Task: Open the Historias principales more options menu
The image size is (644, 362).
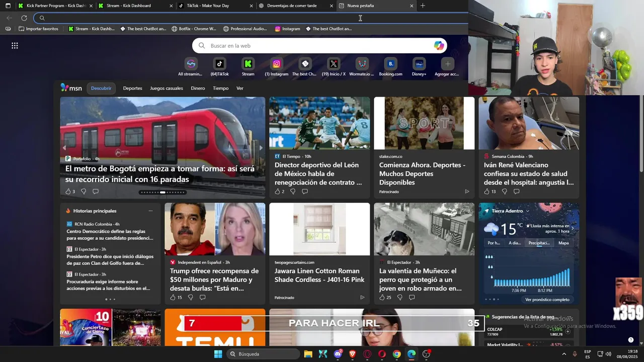Action: point(150,211)
